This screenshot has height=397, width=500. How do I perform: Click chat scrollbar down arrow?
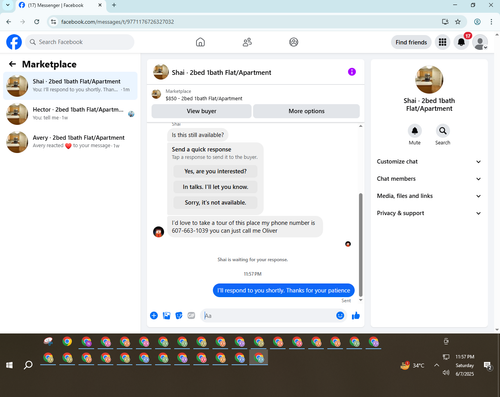click(360, 300)
